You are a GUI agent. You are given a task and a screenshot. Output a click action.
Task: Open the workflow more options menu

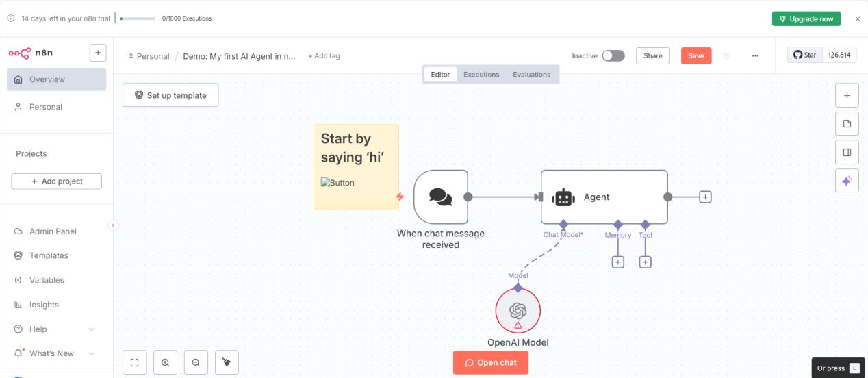755,56
